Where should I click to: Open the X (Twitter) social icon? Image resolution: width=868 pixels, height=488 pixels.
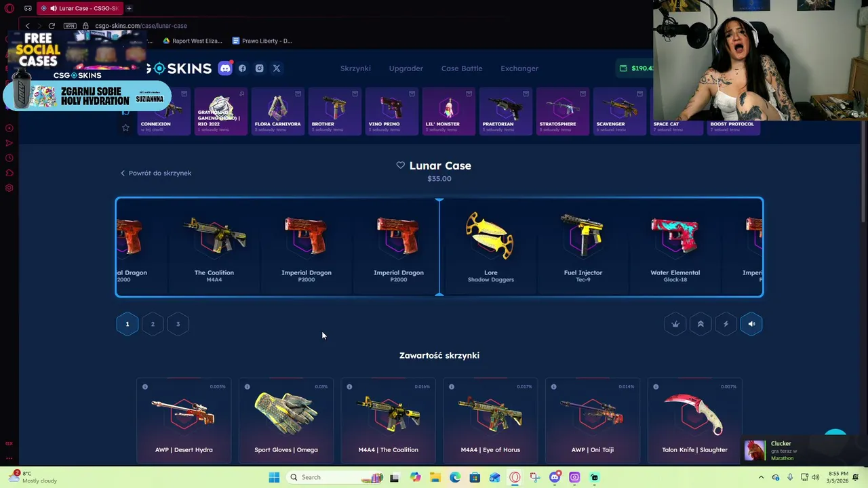[277, 68]
